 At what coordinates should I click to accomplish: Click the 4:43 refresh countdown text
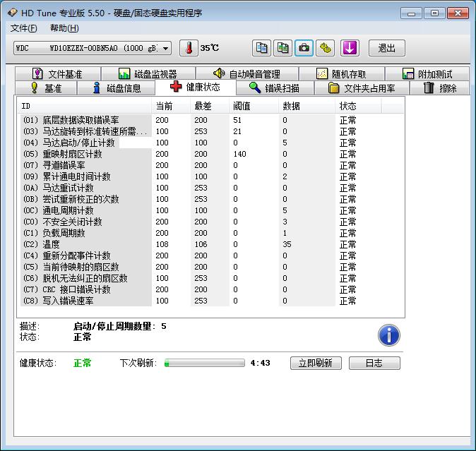click(x=260, y=363)
